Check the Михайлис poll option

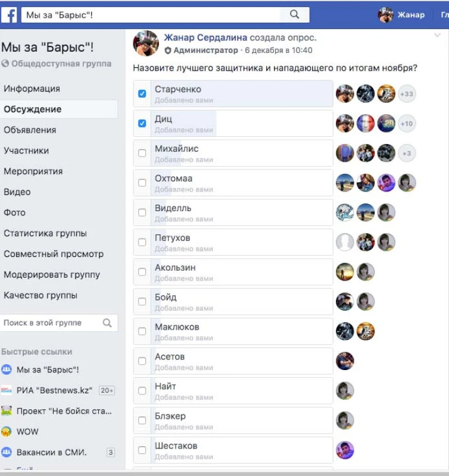(142, 153)
